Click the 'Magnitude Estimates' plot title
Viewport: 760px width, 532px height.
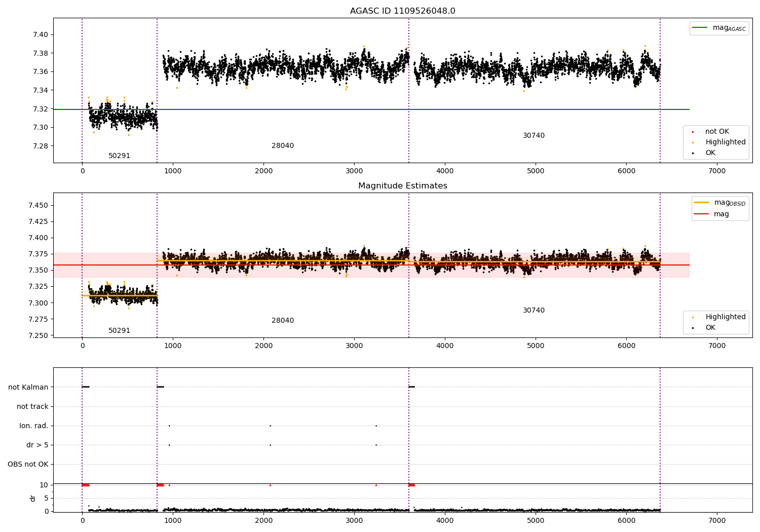pyautogui.click(x=402, y=186)
